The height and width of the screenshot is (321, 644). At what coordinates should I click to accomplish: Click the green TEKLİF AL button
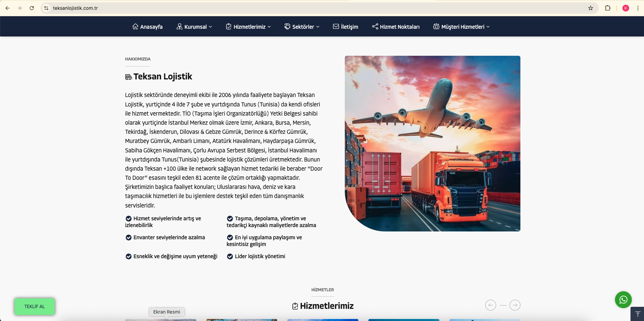(34, 306)
